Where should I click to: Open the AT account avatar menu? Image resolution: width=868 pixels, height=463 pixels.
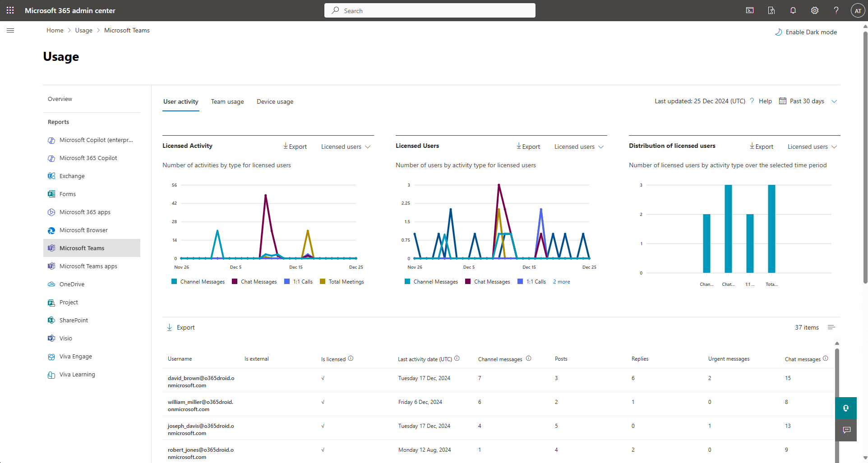point(857,10)
